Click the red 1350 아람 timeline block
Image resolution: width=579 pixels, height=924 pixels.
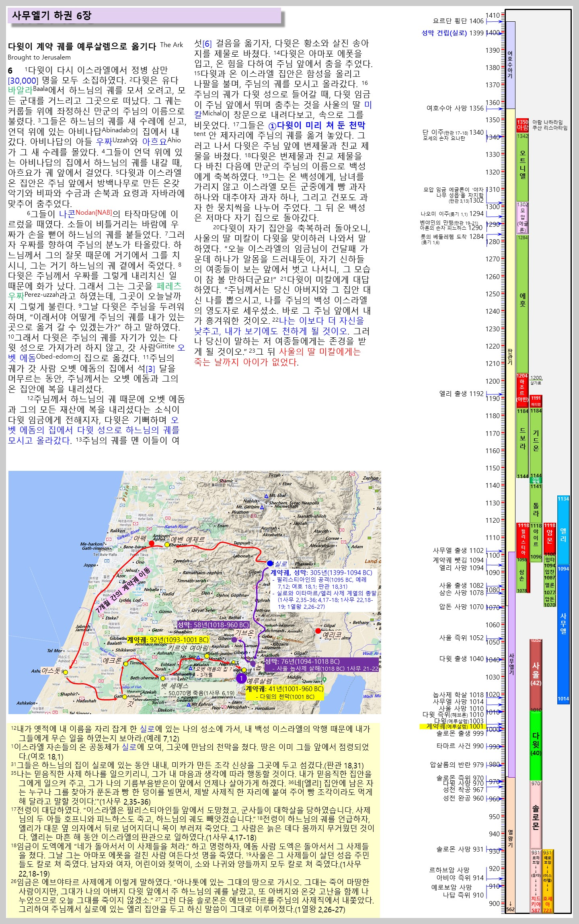(522, 125)
